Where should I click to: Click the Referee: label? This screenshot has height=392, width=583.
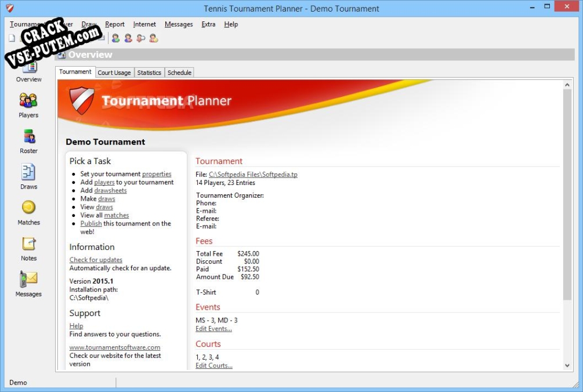point(208,219)
